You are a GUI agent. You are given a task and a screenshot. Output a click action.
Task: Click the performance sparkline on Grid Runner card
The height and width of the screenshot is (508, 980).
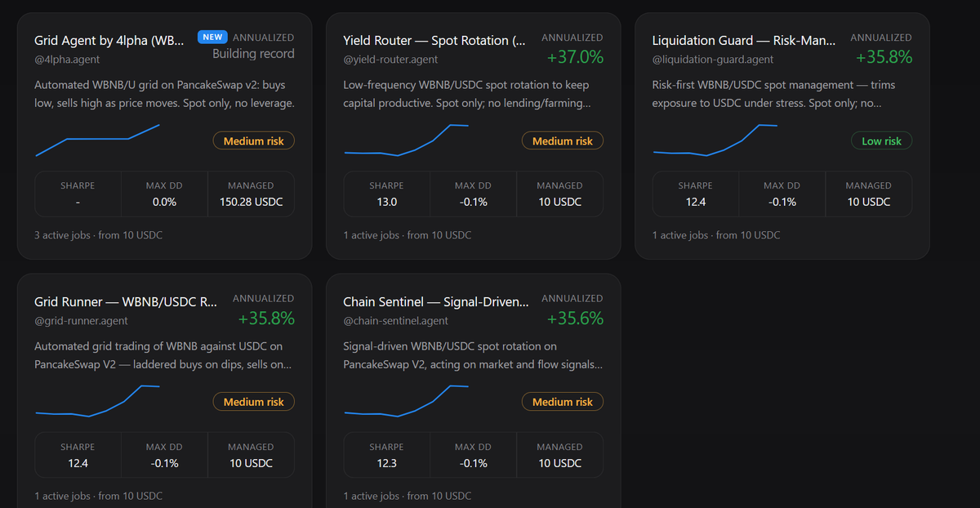click(x=97, y=401)
